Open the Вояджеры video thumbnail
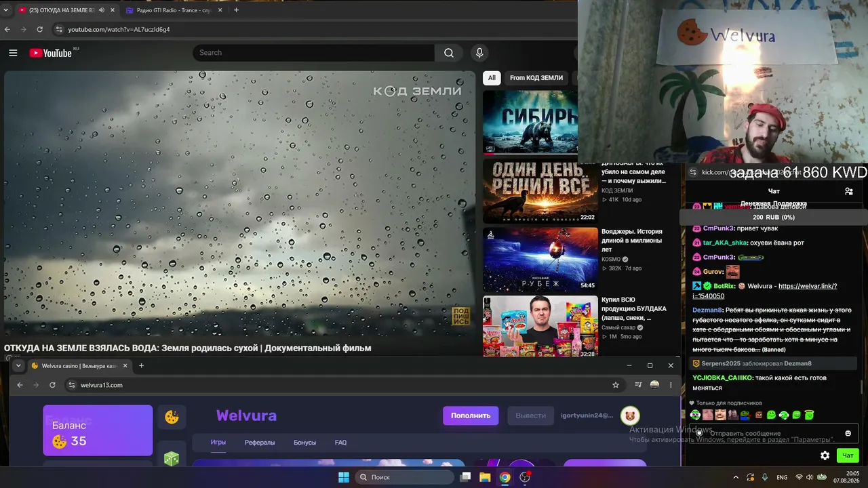 [540, 260]
